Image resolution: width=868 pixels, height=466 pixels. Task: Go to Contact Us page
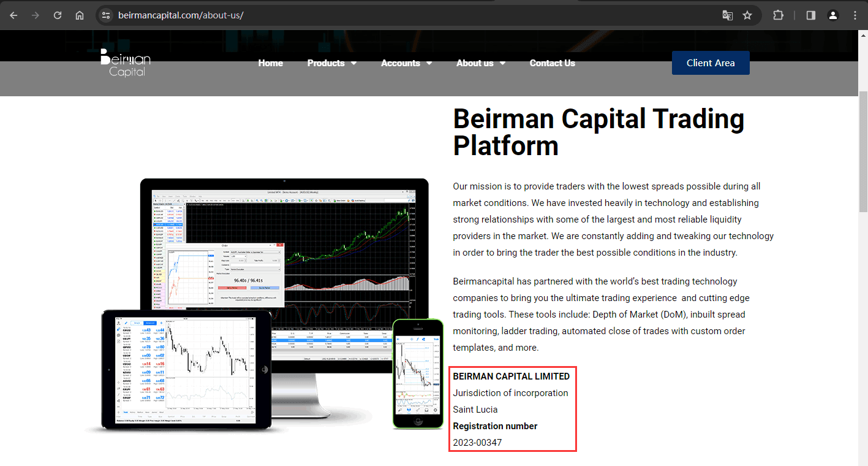tap(553, 63)
